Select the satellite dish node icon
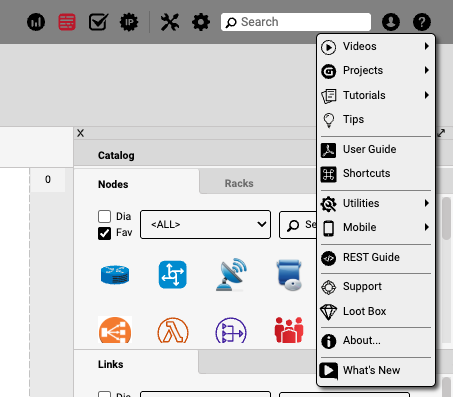This screenshot has width=453, height=397. click(x=231, y=275)
